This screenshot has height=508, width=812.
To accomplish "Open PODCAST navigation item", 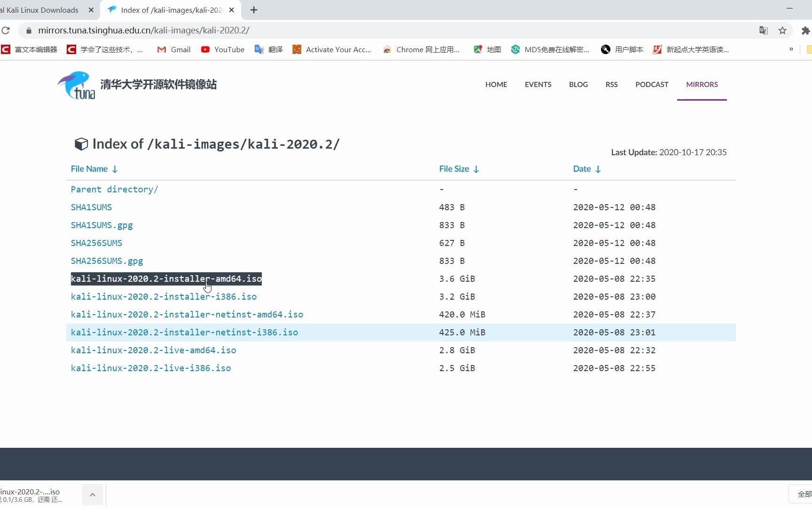I will [652, 85].
